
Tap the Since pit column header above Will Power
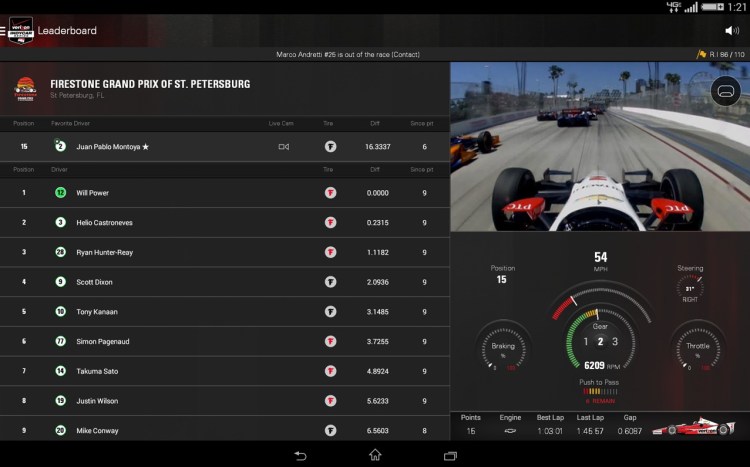point(422,169)
